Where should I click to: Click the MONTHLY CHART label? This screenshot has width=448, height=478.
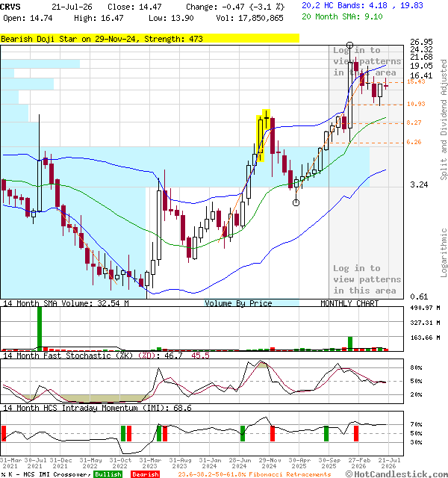tap(349, 303)
